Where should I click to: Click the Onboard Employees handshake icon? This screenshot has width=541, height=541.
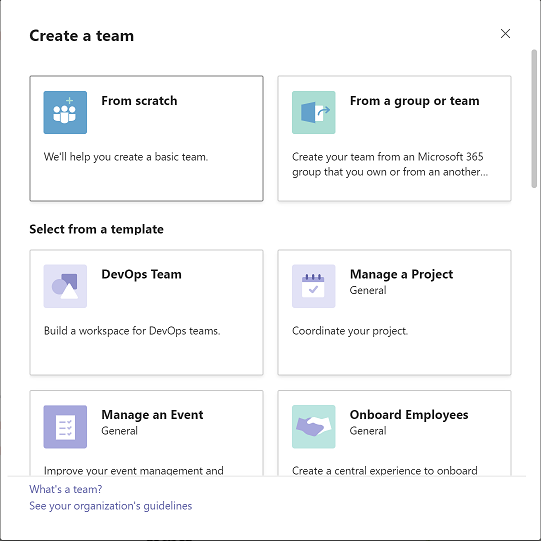[x=314, y=427]
